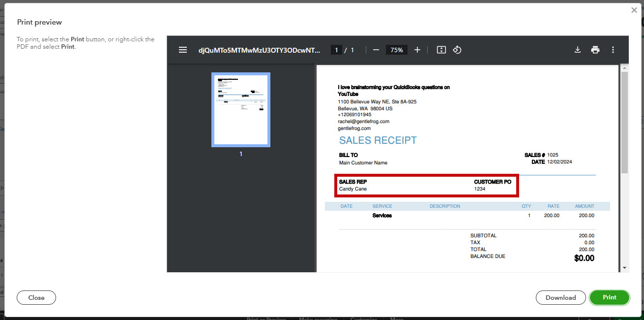This screenshot has height=320, width=644.
Task: Click the fit to page icon
Action: click(x=441, y=50)
